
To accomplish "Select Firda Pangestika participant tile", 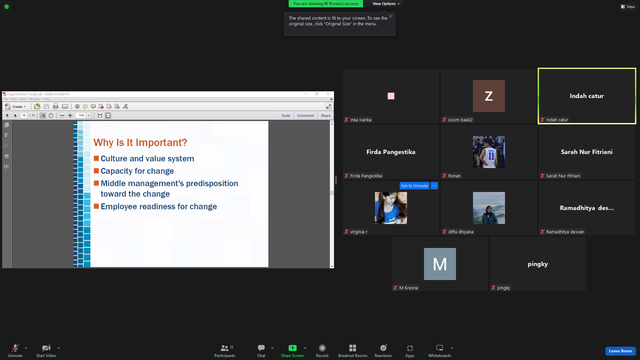I will tap(391, 152).
